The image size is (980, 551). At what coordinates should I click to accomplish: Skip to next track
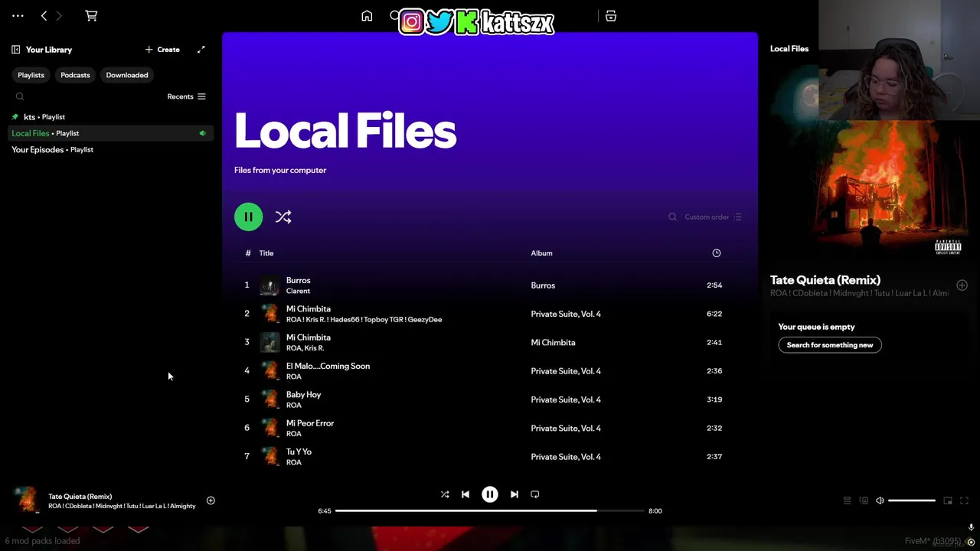514,494
